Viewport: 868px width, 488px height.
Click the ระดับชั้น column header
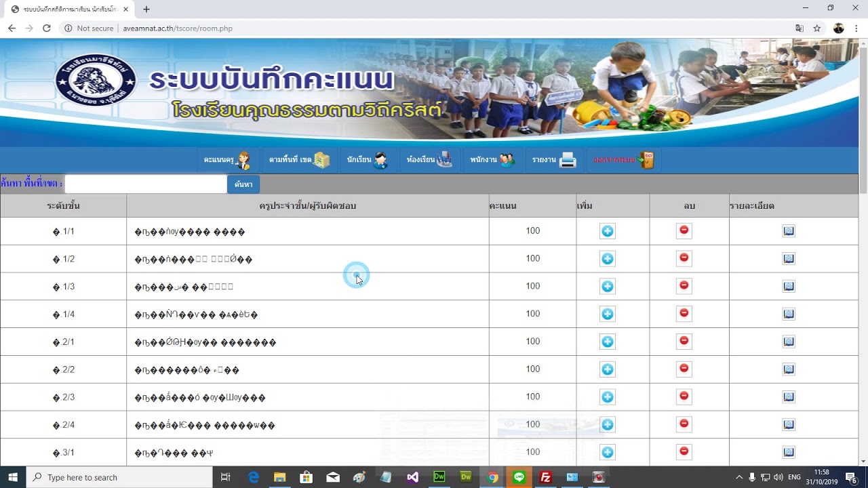tap(64, 205)
